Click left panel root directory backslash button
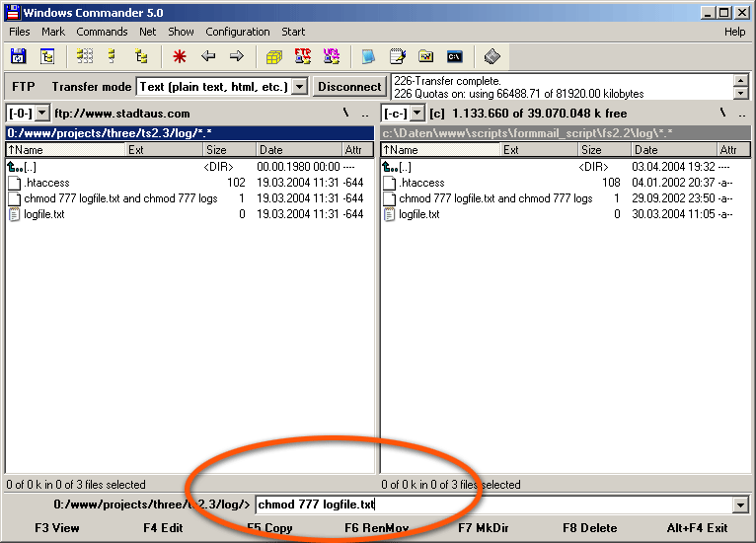This screenshot has width=756, height=543. coord(346,114)
